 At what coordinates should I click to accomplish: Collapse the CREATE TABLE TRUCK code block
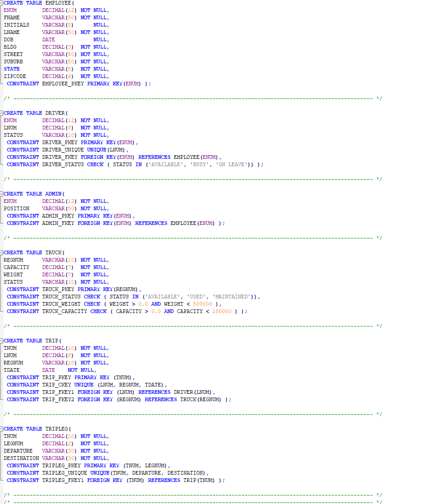click(2, 252)
